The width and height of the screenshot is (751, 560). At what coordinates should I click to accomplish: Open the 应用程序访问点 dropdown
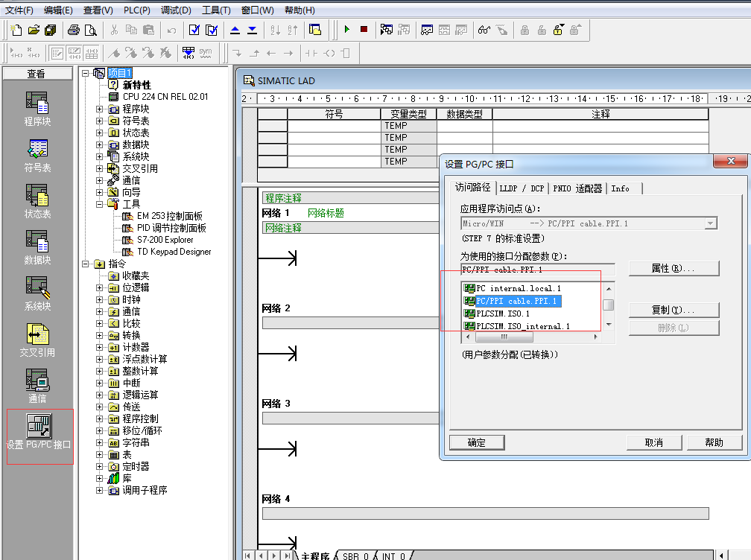(711, 223)
